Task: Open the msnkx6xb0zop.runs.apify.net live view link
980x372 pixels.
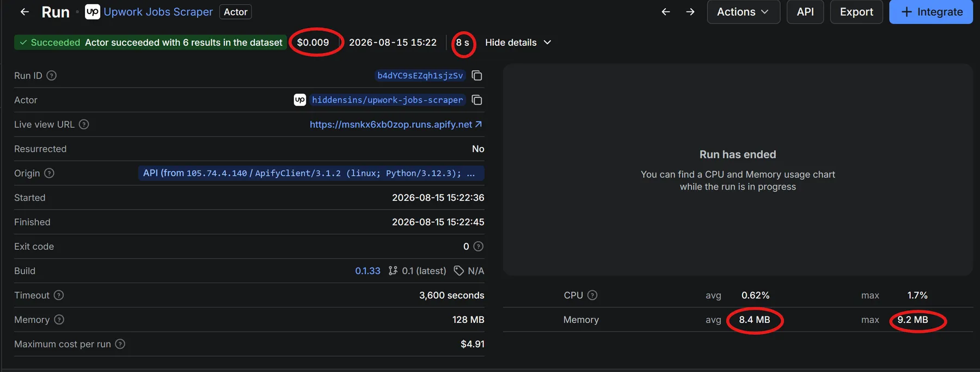Action: (396, 124)
